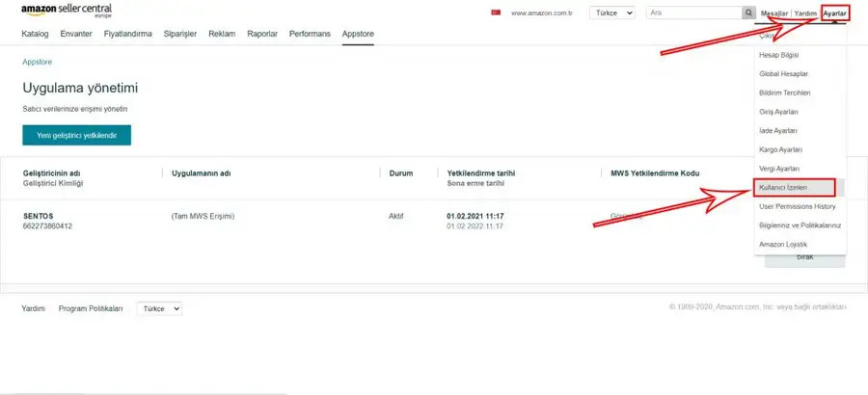Open the Katalog menu
The image size is (868, 395).
(x=35, y=34)
